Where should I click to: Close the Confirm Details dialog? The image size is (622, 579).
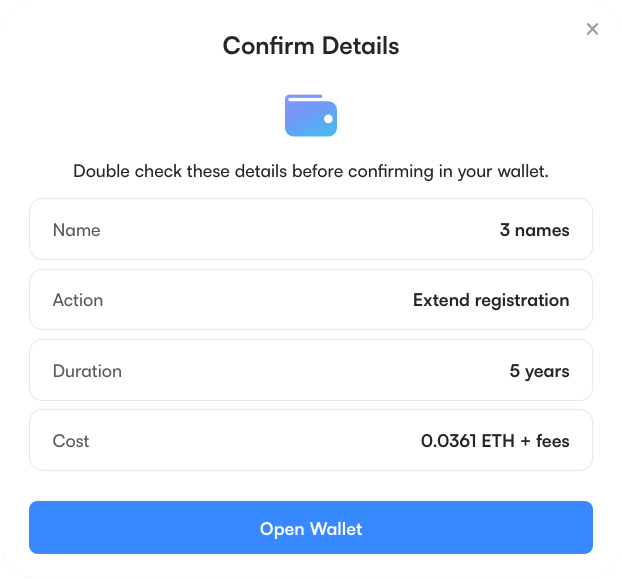point(592,29)
